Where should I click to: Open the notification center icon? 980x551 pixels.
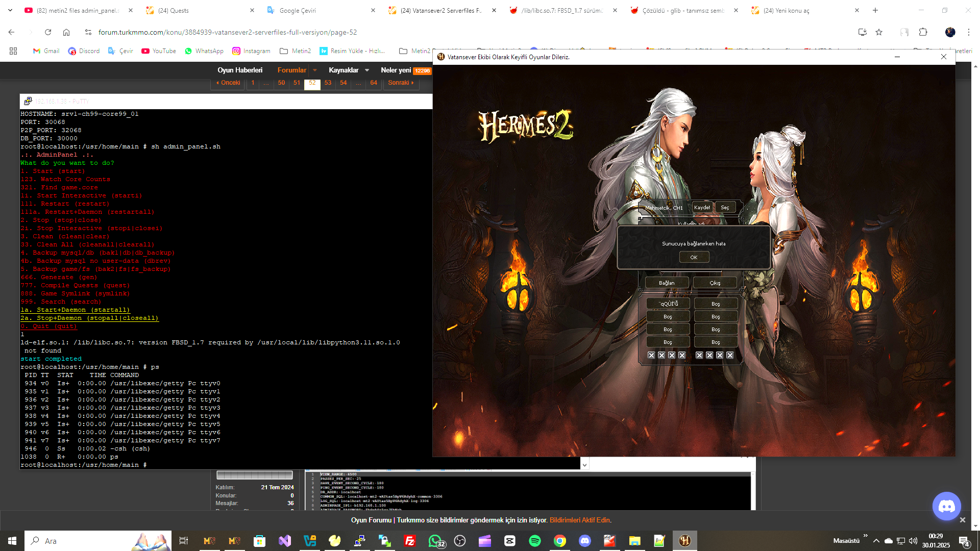click(x=964, y=541)
